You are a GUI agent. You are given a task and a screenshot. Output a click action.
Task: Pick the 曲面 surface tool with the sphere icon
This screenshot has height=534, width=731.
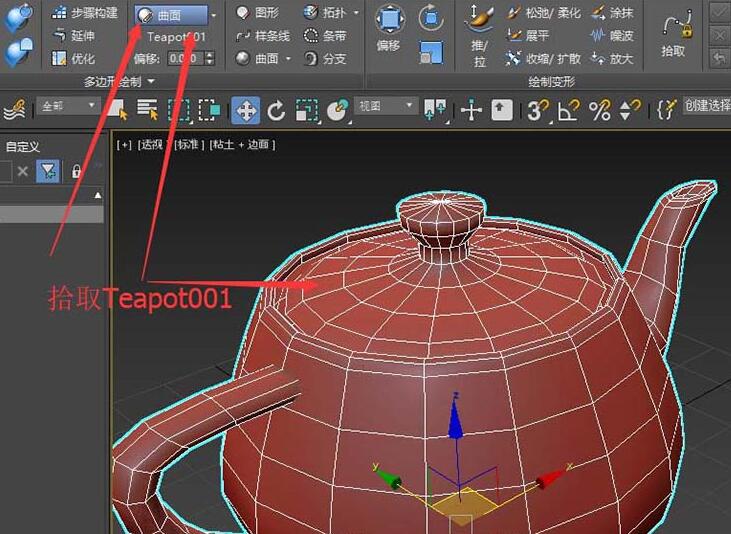257,58
